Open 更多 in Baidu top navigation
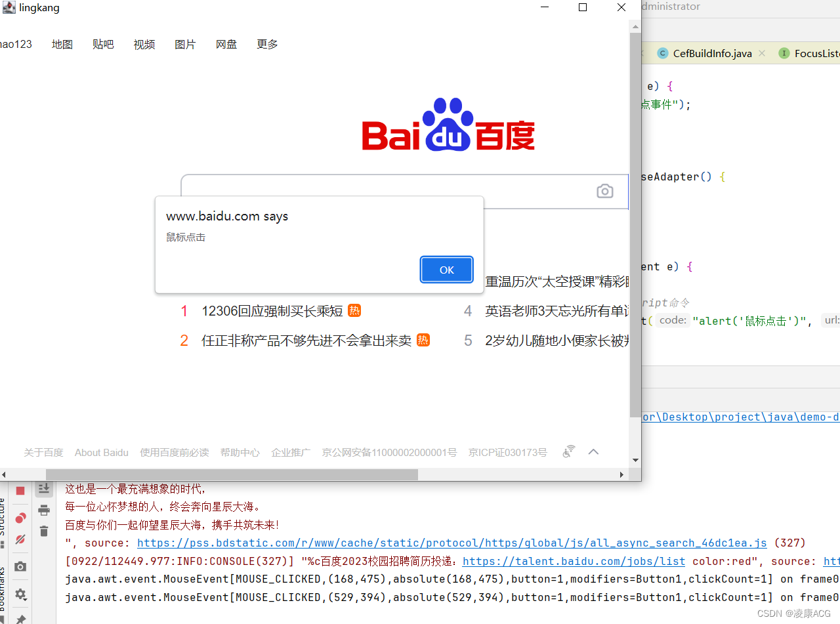 click(267, 44)
